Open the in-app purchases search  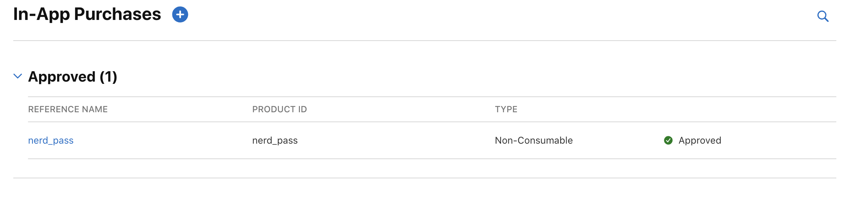823,16
